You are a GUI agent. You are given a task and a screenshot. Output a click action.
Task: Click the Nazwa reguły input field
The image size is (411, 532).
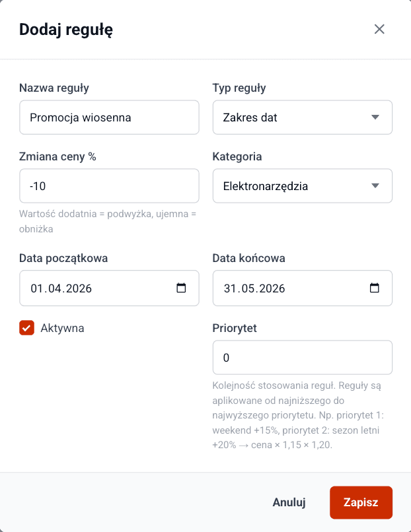pyautogui.click(x=109, y=117)
